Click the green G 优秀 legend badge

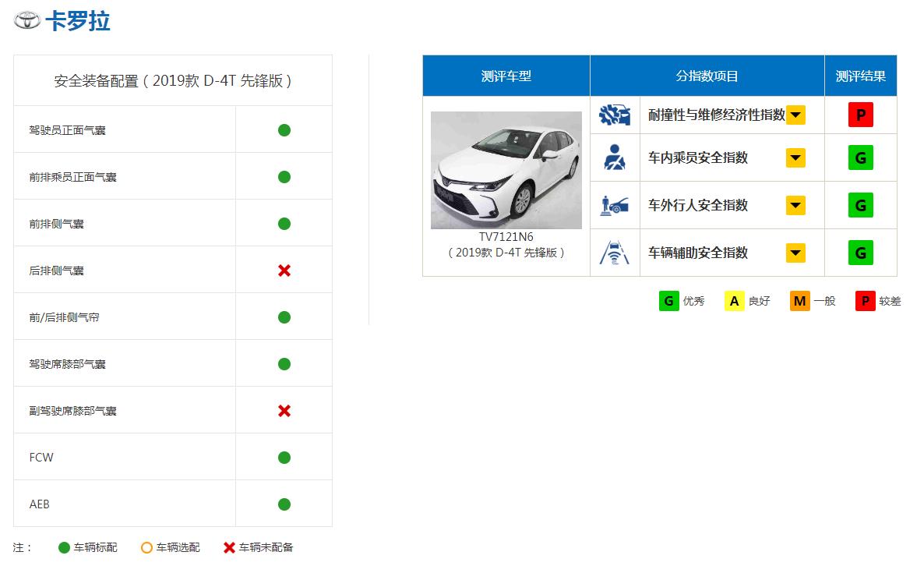[x=668, y=300]
